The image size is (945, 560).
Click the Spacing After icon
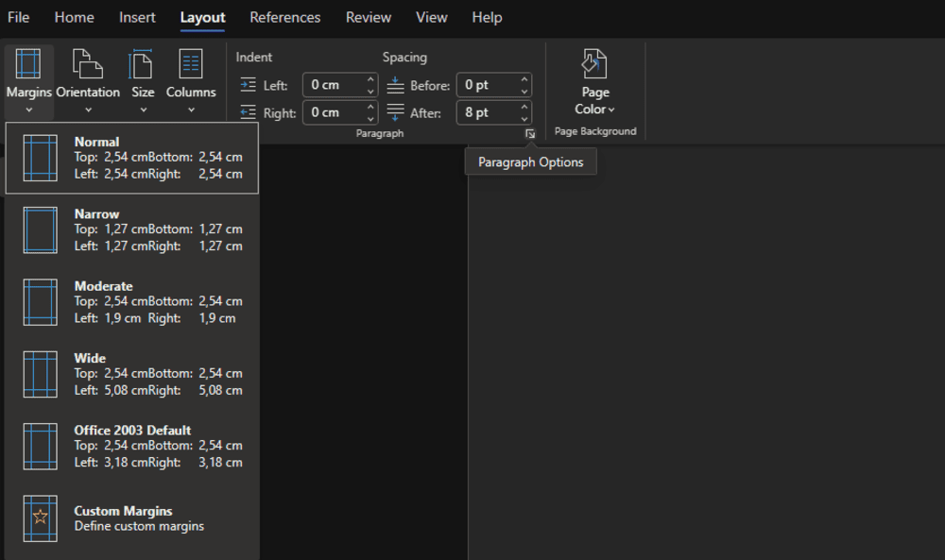coord(395,112)
